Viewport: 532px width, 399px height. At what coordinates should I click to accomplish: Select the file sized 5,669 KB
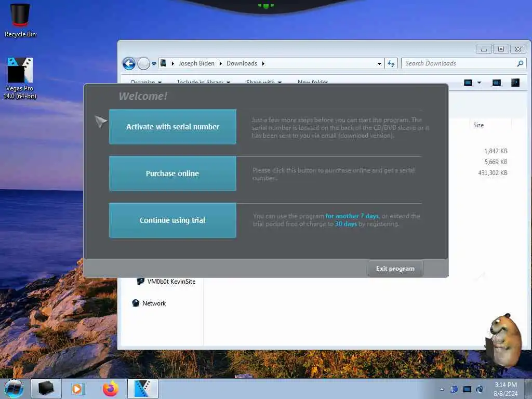click(496, 162)
